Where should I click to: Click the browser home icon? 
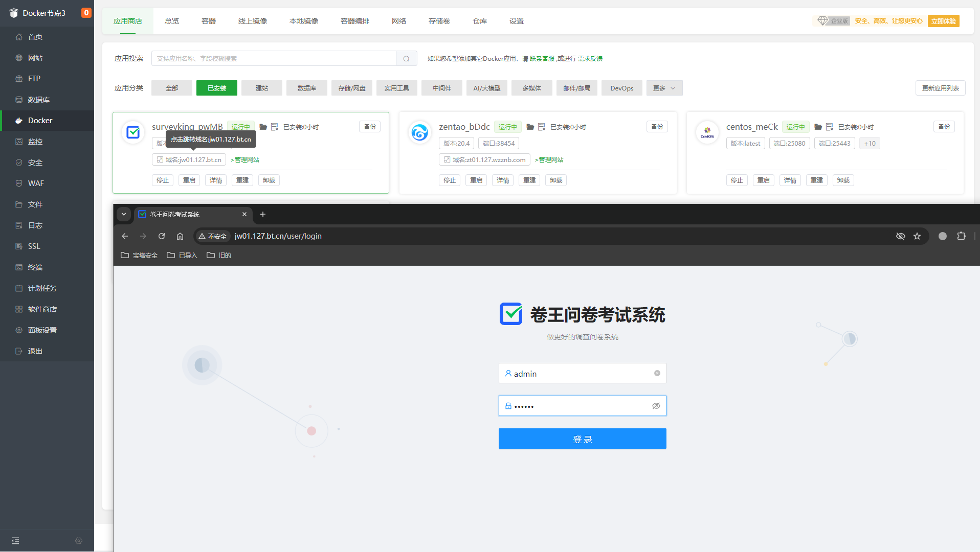pyautogui.click(x=180, y=236)
